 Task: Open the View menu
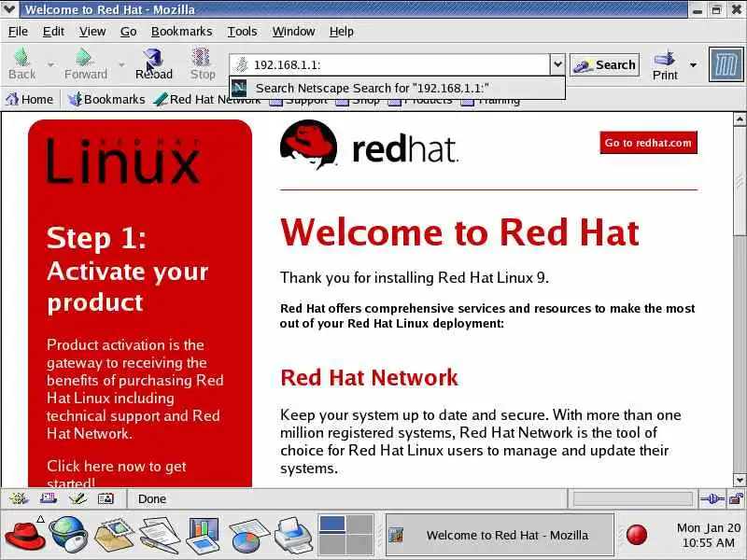pos(92,32)
